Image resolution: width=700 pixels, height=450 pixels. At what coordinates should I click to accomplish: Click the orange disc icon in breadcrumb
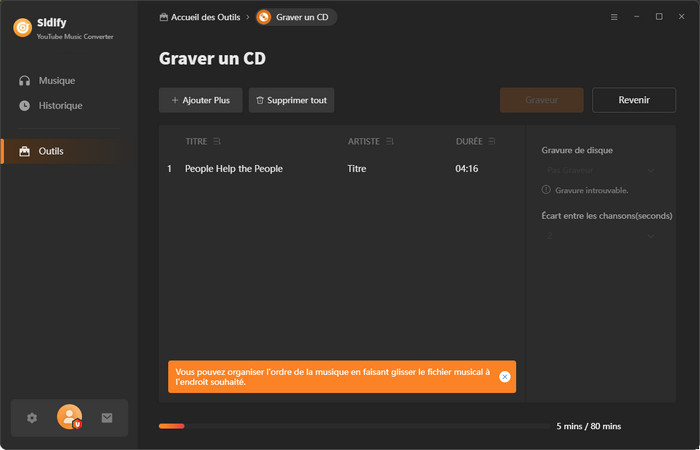[264, 17]
